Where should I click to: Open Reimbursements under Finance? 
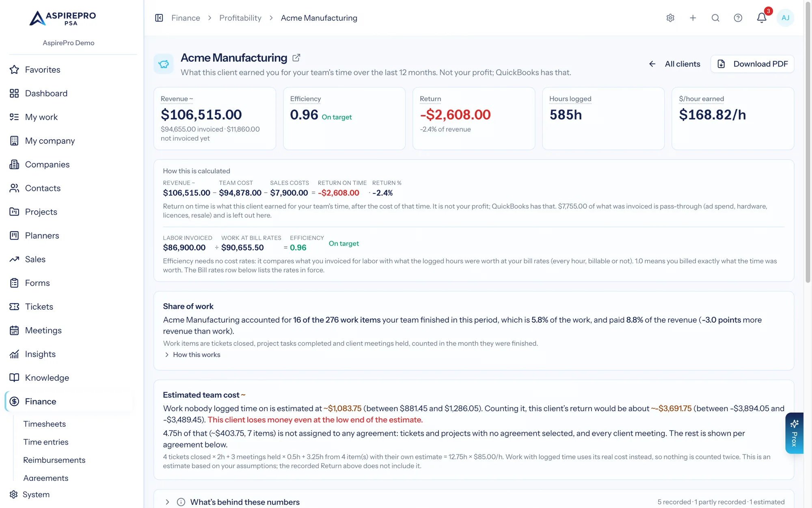click(x=54, y=460)
